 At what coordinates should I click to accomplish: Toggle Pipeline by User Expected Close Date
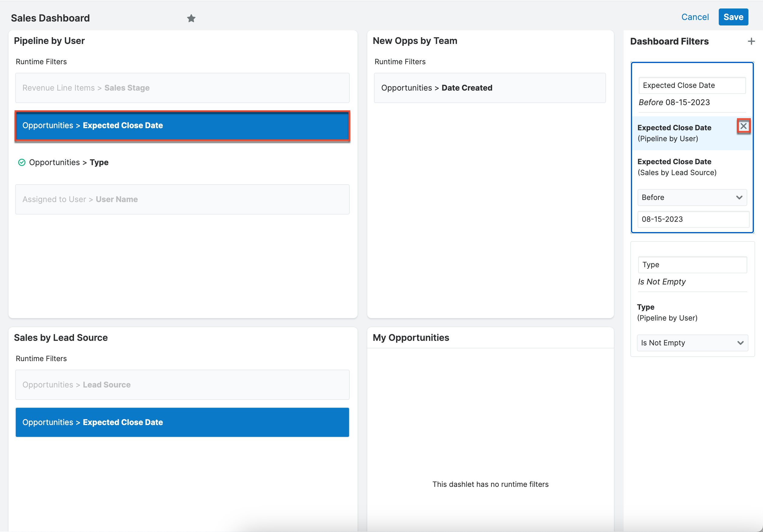[x=182, y=126]
